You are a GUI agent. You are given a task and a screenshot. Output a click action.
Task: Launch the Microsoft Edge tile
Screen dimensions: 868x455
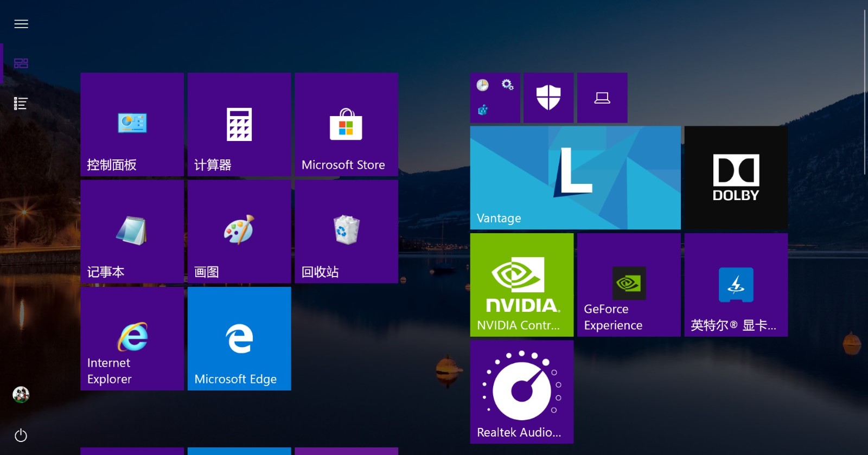[239, 339]
